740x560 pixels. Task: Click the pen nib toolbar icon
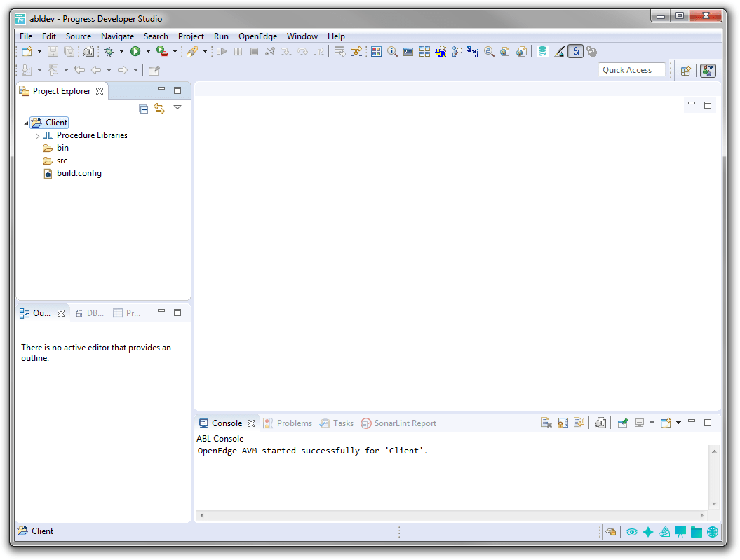(x=192, y=51)
